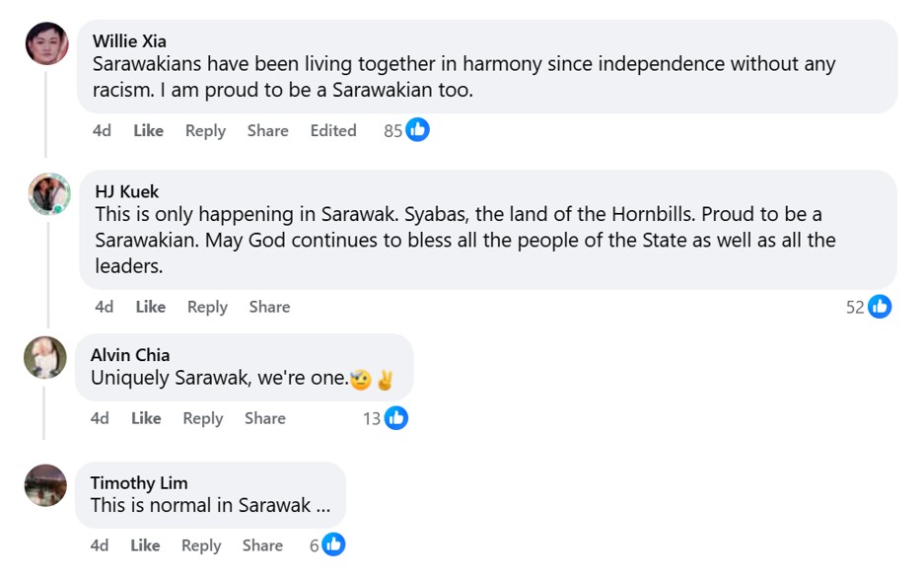Open Willie Xia's profile picture
This screenshot has height=578, width=924.
pyautogui.click(x=46, y=43)
